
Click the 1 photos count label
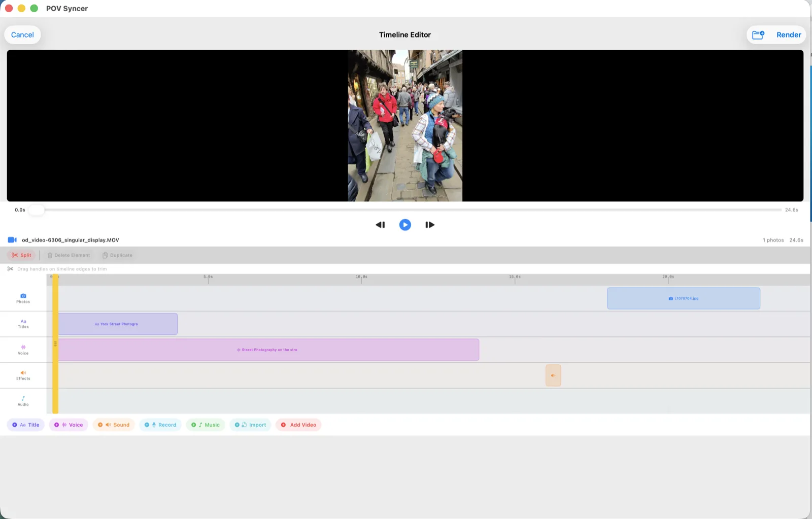[773, 240]
